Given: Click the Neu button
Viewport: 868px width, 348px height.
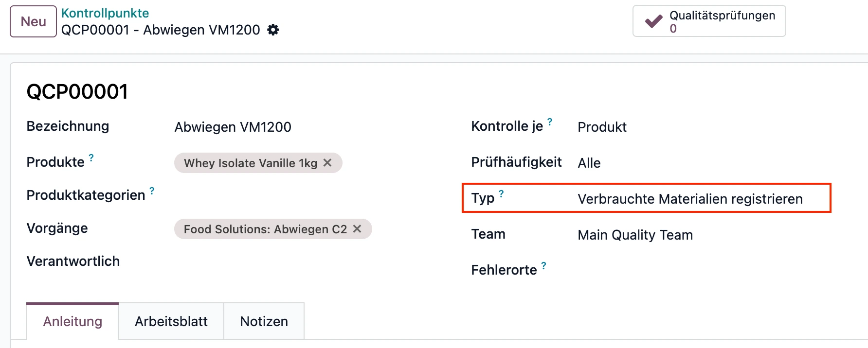Looking at the screenshot, I should pos(33,20).
